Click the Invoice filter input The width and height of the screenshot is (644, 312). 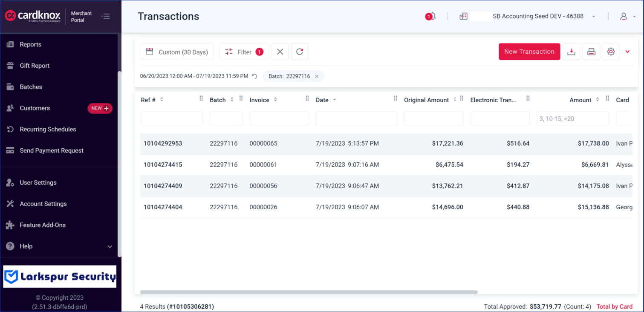pyautogui.click(x=279, y=119)
